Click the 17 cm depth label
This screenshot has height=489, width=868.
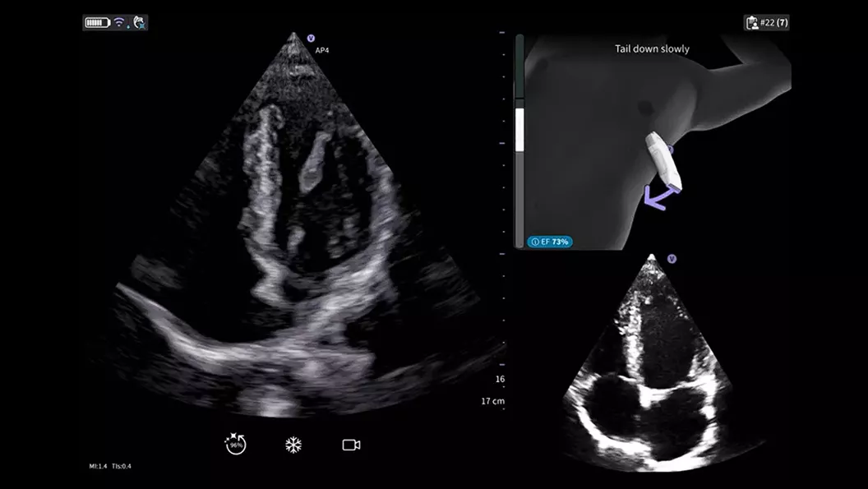(x=492, y=401)
